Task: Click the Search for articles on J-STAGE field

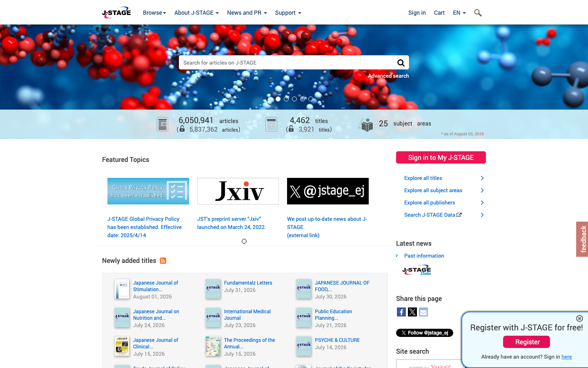Action: (x=287, y=63)
